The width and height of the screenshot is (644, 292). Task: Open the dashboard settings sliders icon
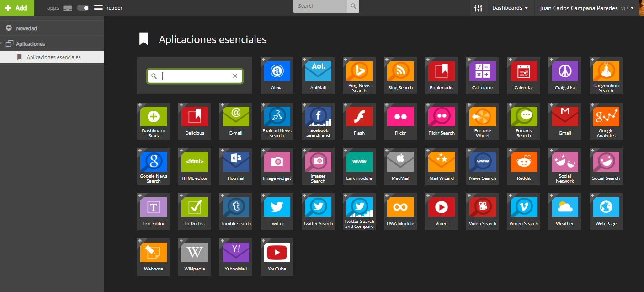click(479, 8)
